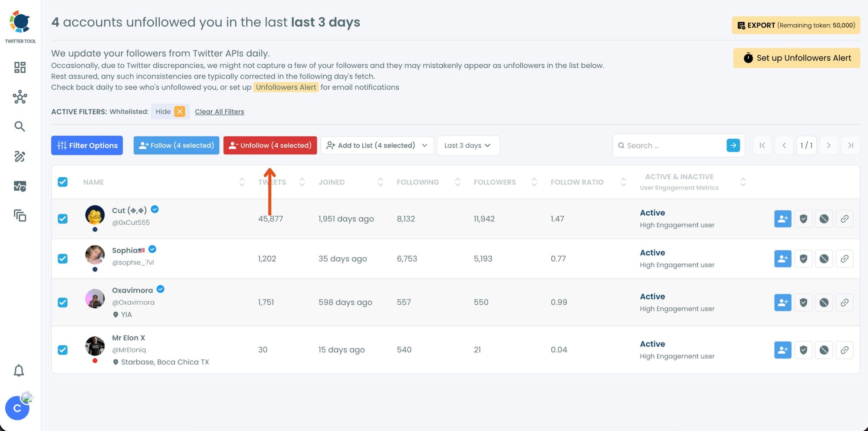Sort by Active & Inactive column
This screenshot has height=431, width=868.
[743, 182]
